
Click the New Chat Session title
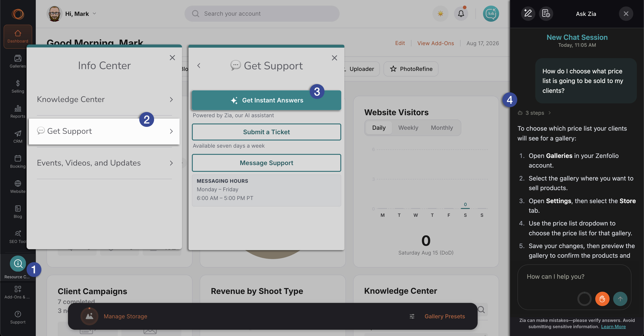[577, 37]
